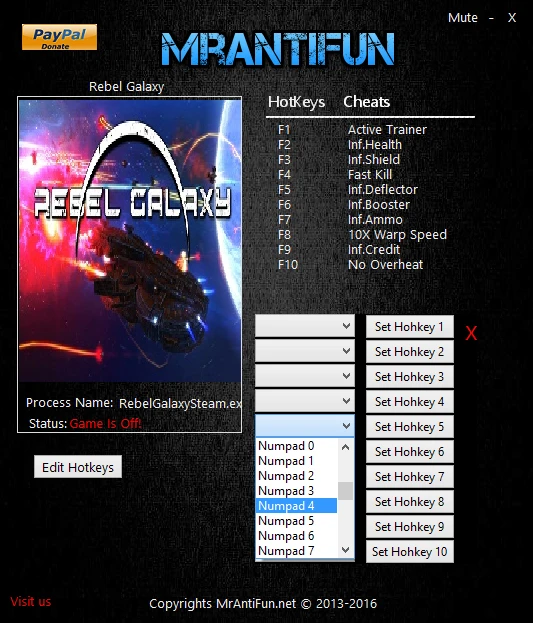Click the MrAntiFun logo banner
The height and width of the screenshot is (623, 533).
pyautogui.click(x=278, y=49)
